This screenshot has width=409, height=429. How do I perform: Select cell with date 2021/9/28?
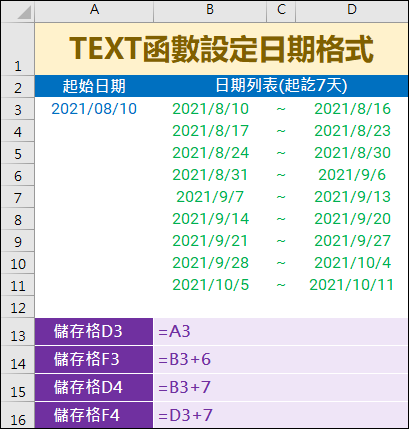point(210,263)
